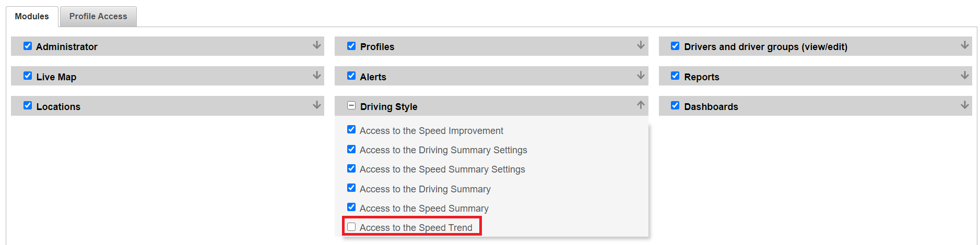Screen dimensions: 980x245
Task: Uncheck the Live Map module checkbox
Action: click(x=28, y=76)
